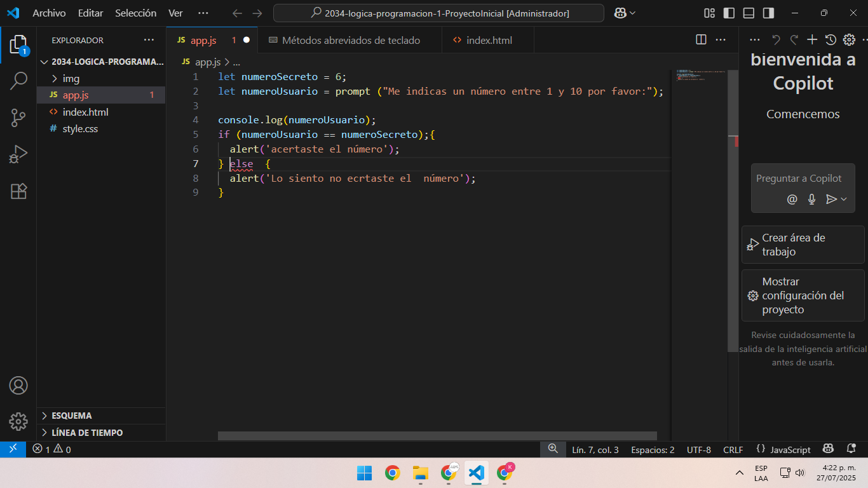868x488 pixels.
Task: Undo last Copilot edit arrow
Action: tap(776, 39)
